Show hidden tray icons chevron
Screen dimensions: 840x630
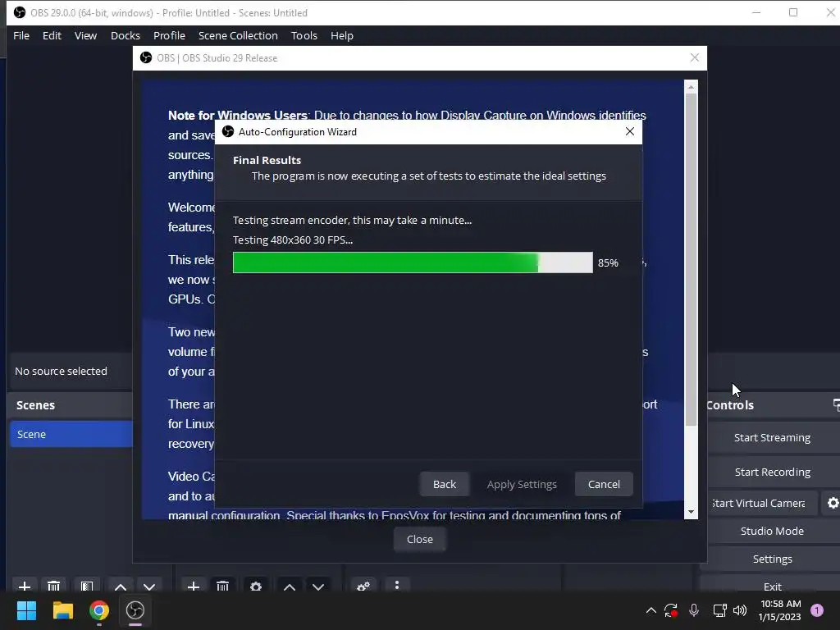coord(651,610)
